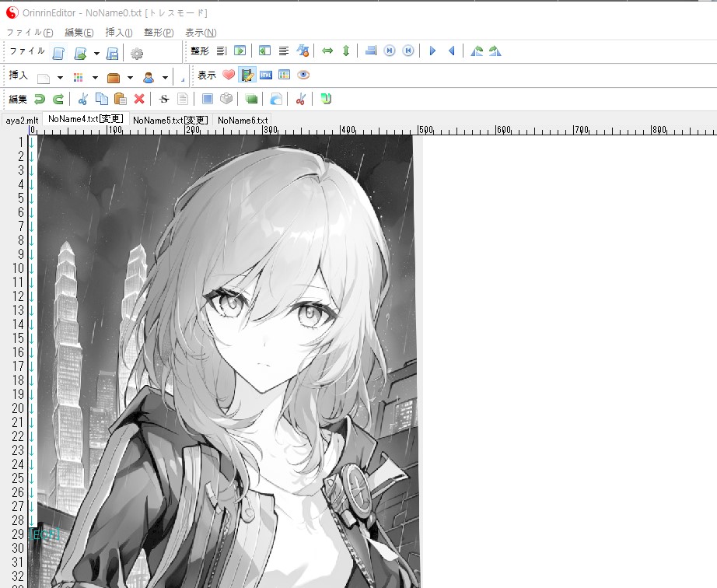Click the green horizontal double-arrow icon
This screenshot has height=588, width=717.
[327, 51]
